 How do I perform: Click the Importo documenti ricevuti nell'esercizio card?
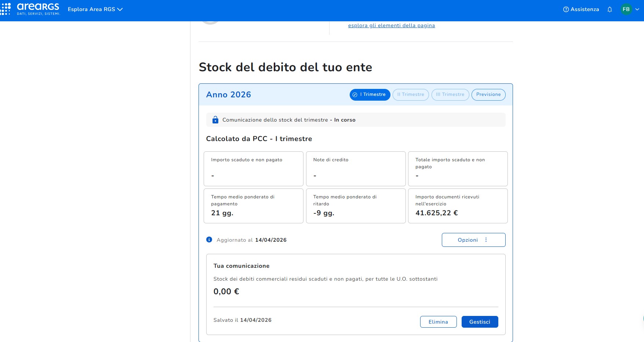click(x=458, y=206)
